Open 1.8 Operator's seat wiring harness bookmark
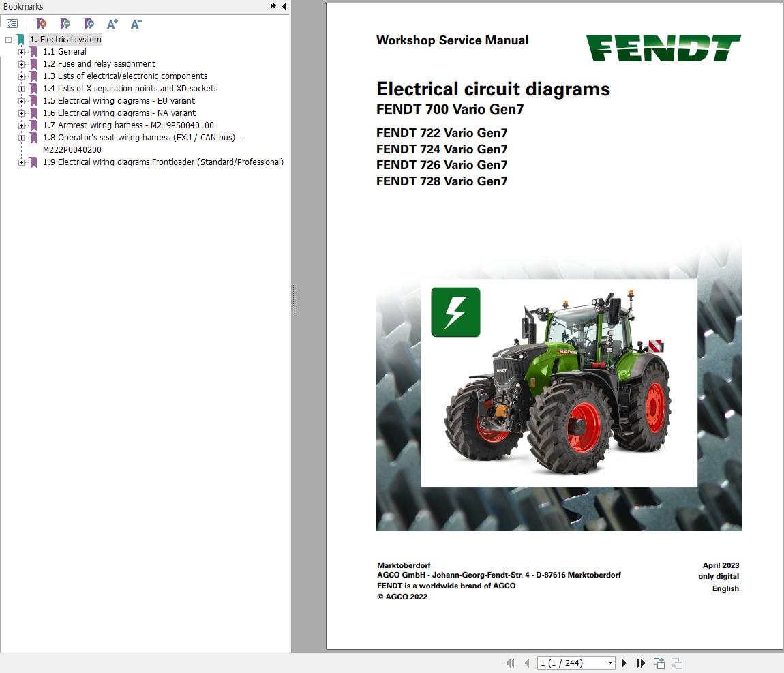Screen dimensions: 784x673 (142, 143)
